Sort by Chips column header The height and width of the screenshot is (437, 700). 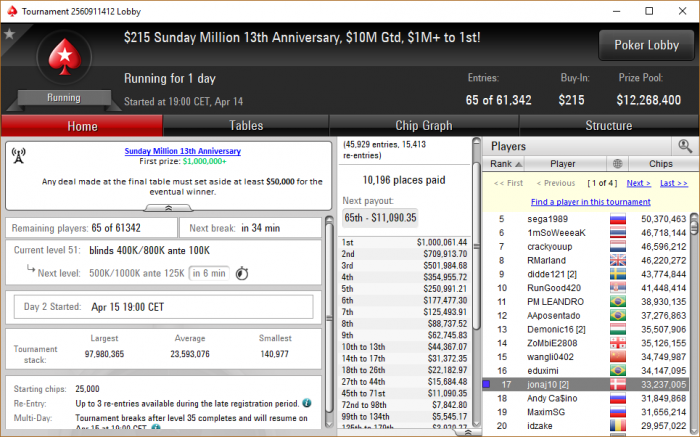[x=662, y=164]
